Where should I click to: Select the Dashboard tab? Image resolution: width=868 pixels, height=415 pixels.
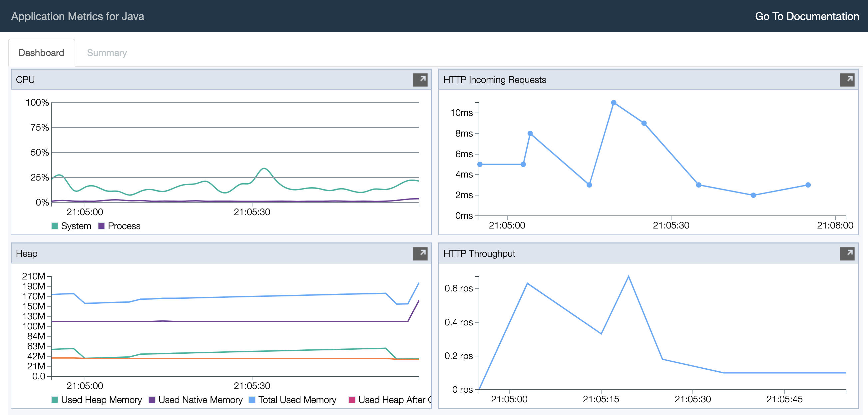click(x=41, y=53)
